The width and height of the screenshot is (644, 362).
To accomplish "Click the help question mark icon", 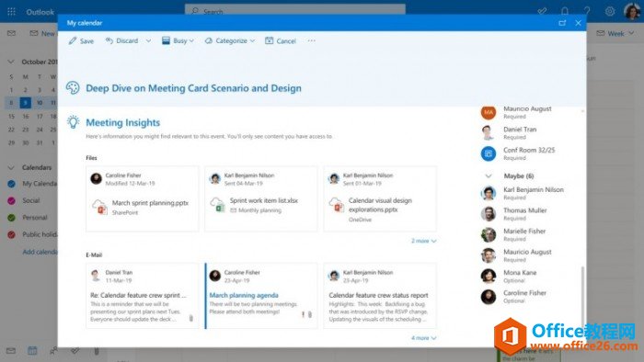I will tap(587, 11).
